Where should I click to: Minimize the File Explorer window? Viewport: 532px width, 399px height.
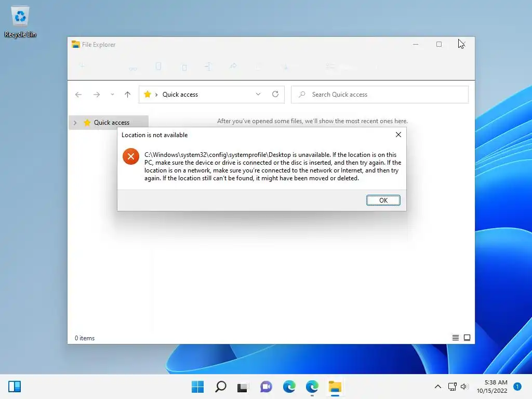click(x=416, y=45)
